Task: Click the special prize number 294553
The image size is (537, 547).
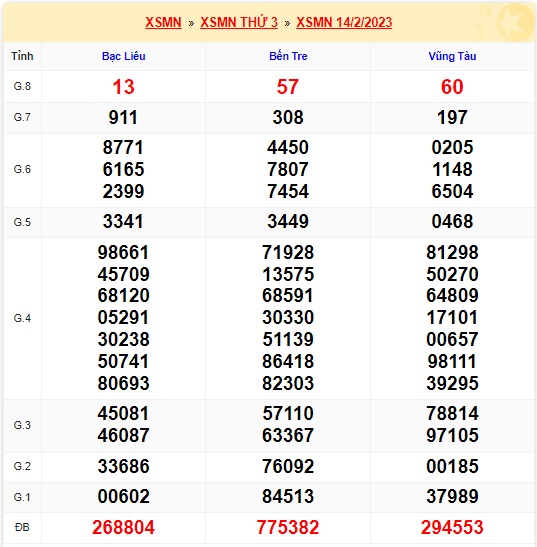Action: pos(452,527)
